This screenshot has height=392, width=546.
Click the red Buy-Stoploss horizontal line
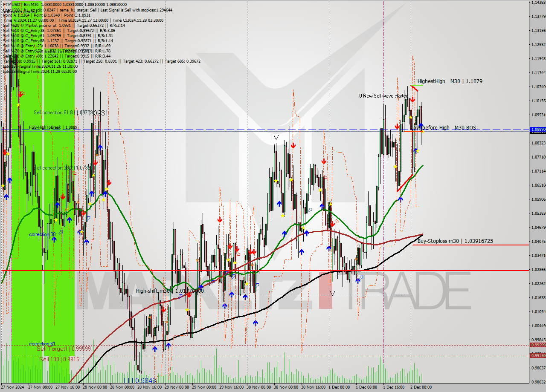pyautogui.click(x=471, y=245)
